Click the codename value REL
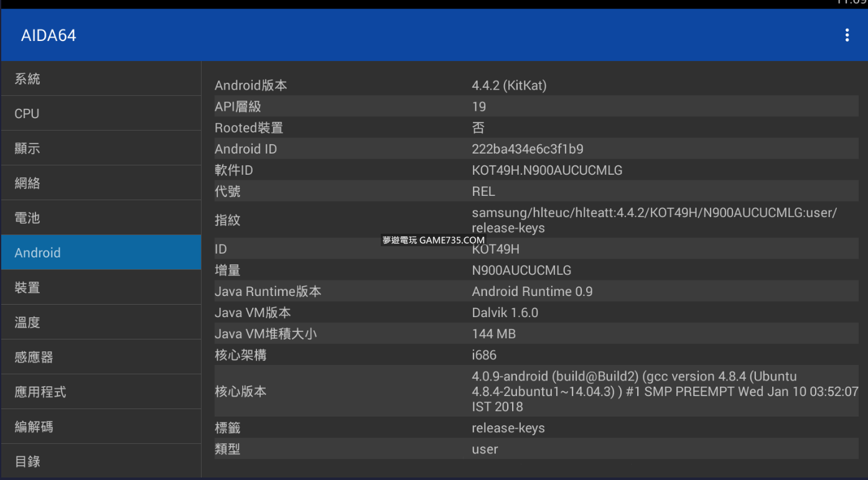The width and height of the screenshot is (868, 480). (483, 191)
